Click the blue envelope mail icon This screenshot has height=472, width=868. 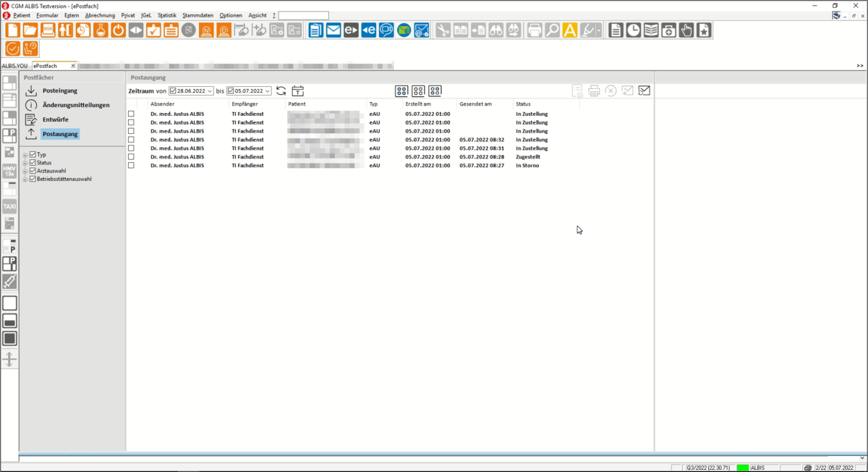coord(333,30)
